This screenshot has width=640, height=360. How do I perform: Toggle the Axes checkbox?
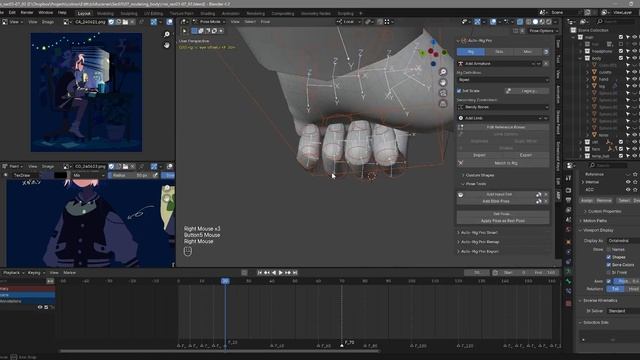(609, 281)
